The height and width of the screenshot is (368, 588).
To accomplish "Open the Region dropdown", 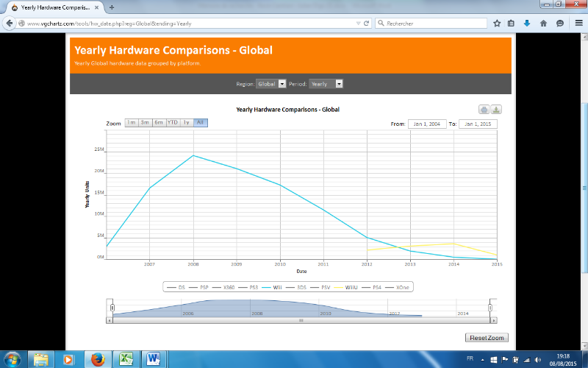I will [x=270, y=84].
